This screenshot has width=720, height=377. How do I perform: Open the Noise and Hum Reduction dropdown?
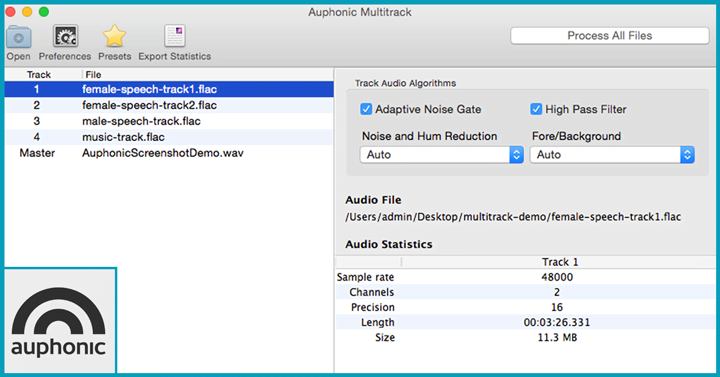tap(442, 155)
